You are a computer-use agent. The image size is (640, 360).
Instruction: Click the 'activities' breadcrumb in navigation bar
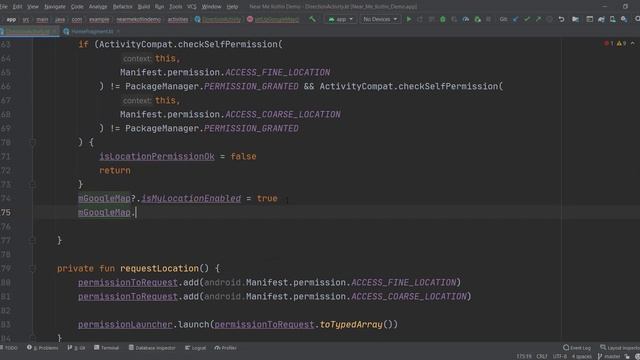coord(178,20)
